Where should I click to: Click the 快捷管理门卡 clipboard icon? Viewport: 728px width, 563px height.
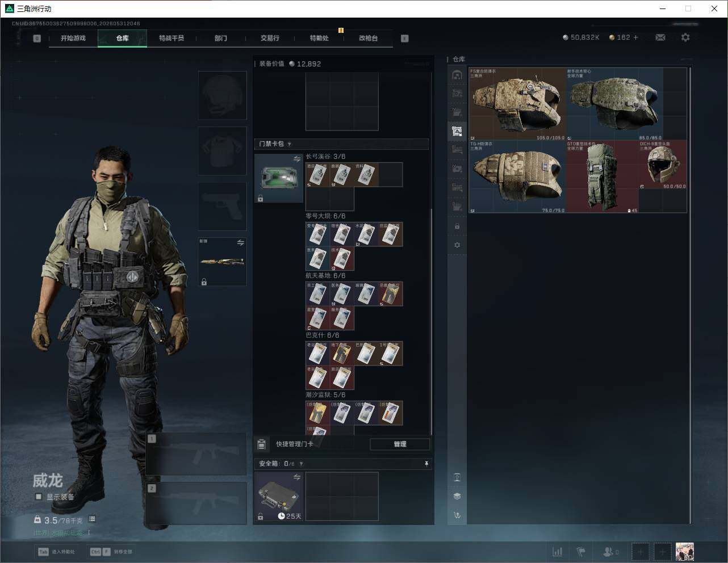click(x=262, y=444)
